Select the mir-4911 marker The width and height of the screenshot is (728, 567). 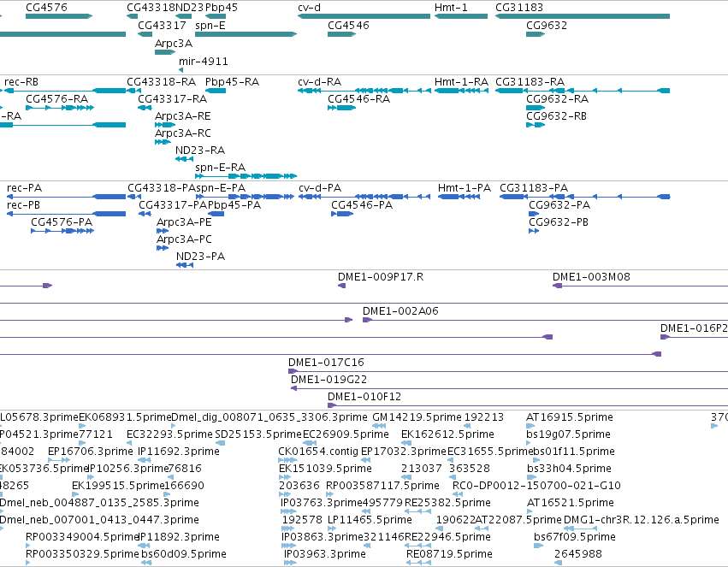181,70
